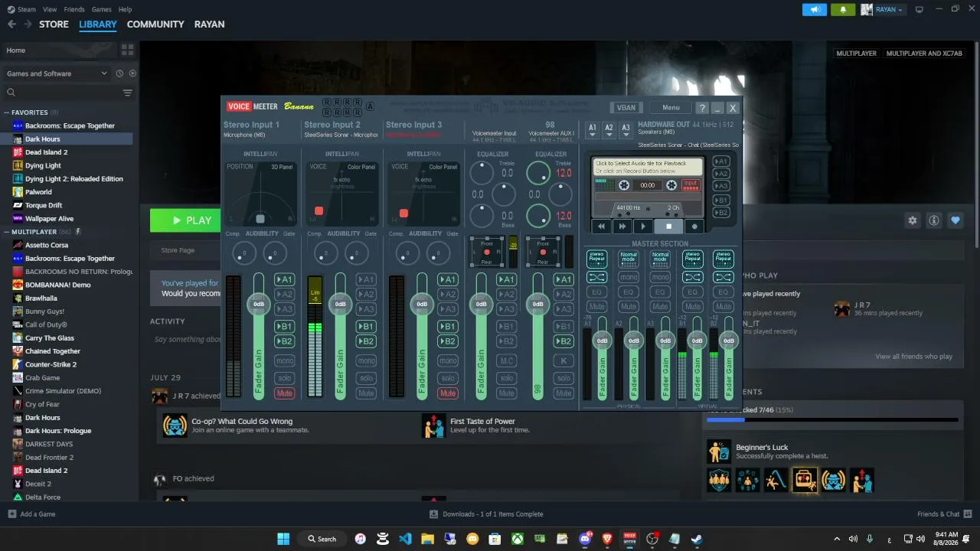Click the Add a Game plus icon

[11, 514]
